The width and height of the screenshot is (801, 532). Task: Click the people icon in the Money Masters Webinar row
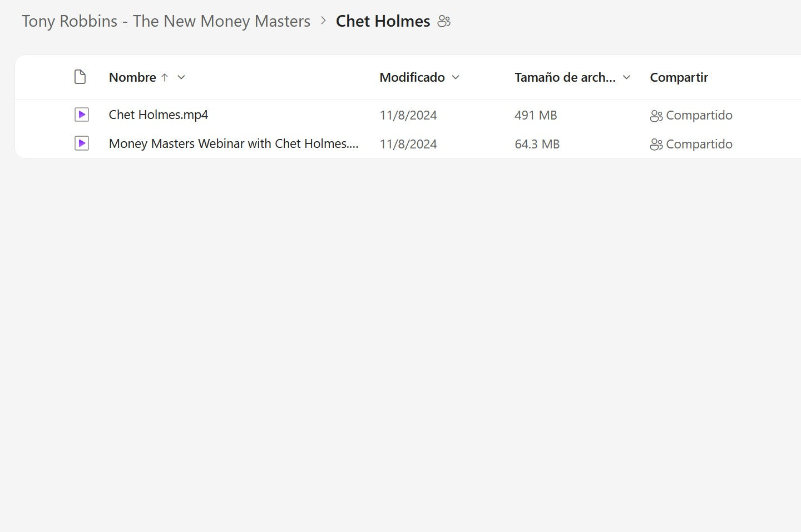point(656,145)
